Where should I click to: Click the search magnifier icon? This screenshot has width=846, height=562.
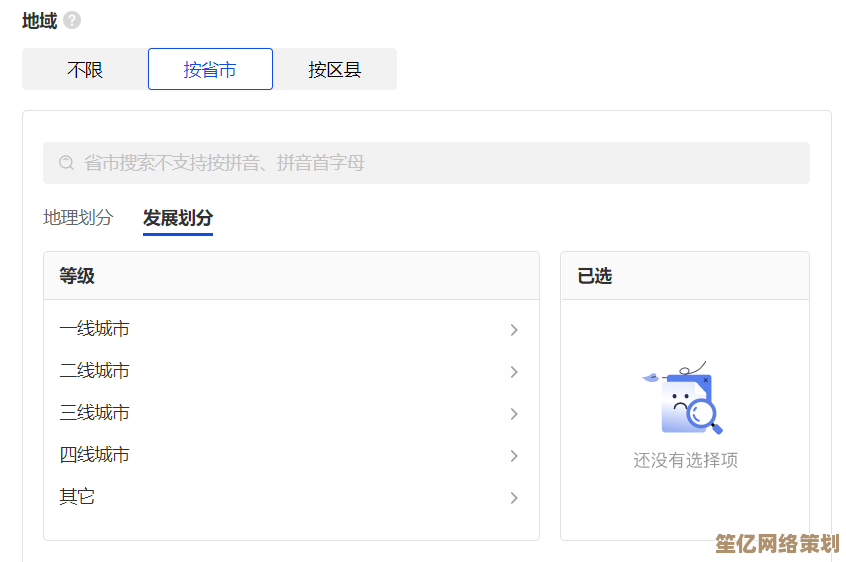[66, 163]
